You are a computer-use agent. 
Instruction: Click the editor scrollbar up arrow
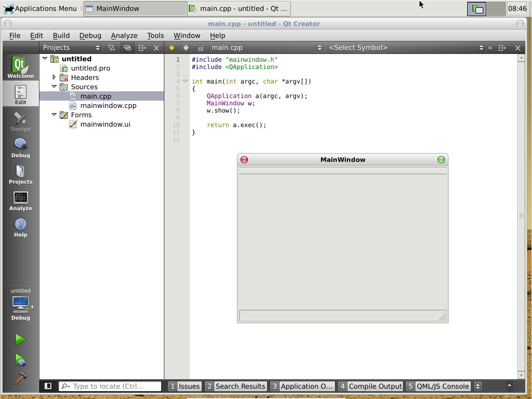coord(522,58)
